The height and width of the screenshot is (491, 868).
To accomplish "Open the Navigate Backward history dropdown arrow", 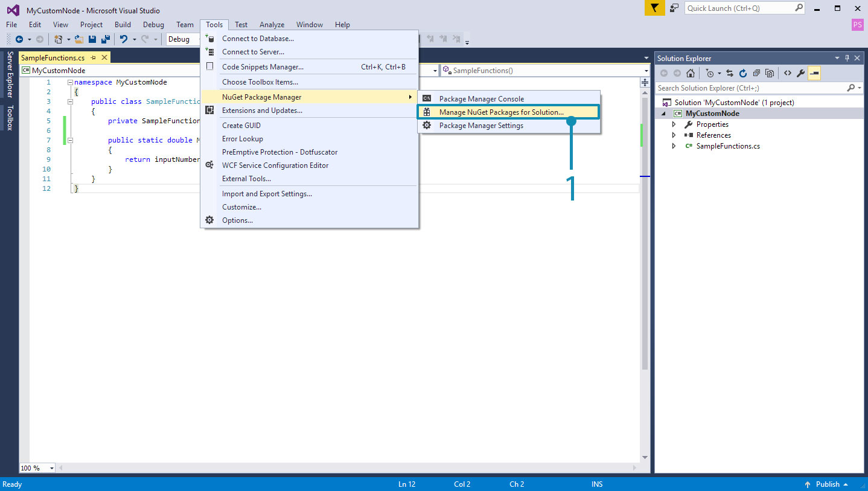I will [29, 39].
